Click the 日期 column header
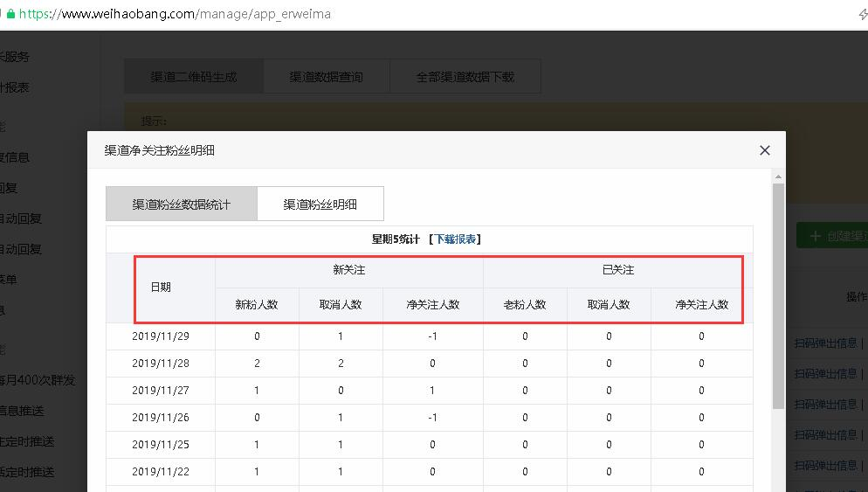868x492 pixels. (161, 287)
